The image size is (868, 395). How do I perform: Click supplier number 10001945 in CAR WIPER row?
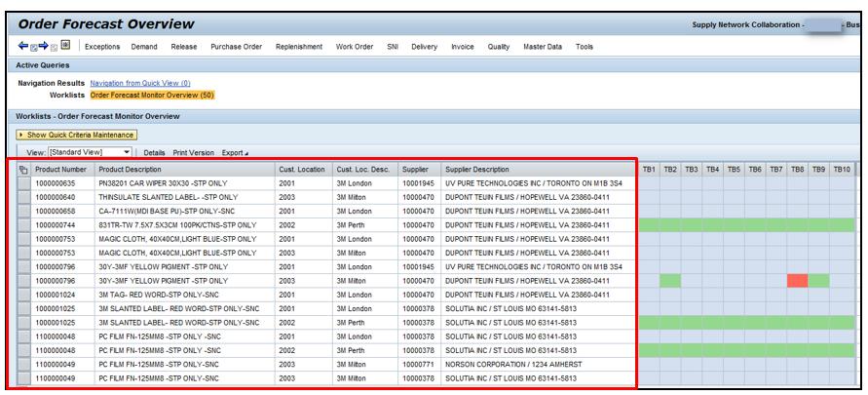point(418,183)
